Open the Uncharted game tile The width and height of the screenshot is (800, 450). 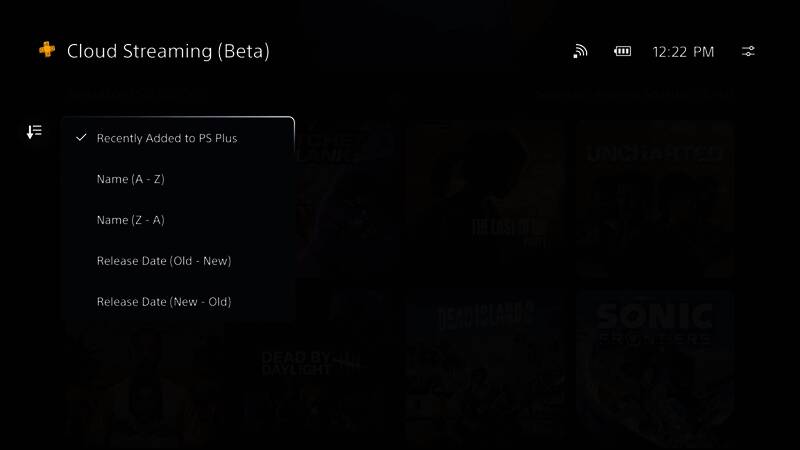655,199
